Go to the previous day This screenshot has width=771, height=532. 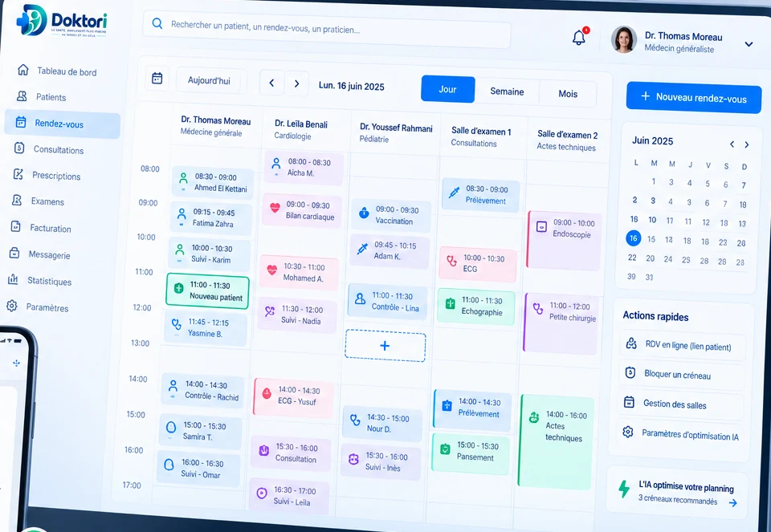coord(272,83)
